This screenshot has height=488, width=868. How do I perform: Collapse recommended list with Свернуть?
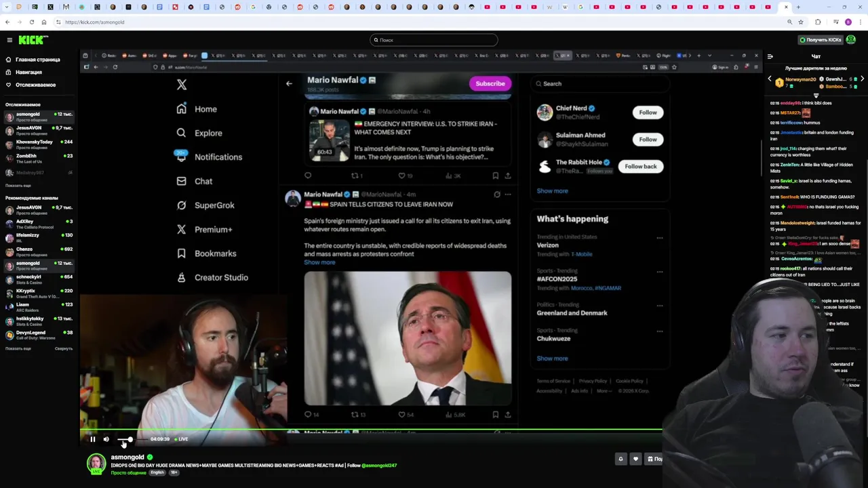[x=64, y=348]
